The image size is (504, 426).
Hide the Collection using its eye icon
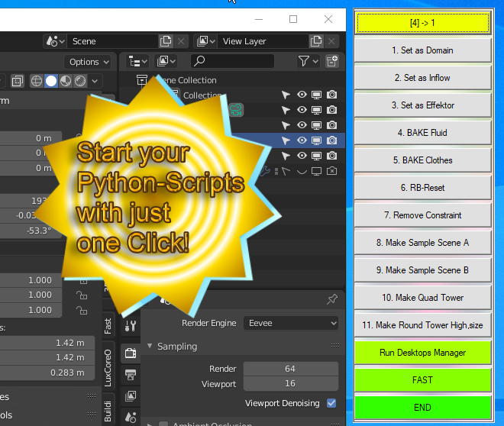click(302, 95)
